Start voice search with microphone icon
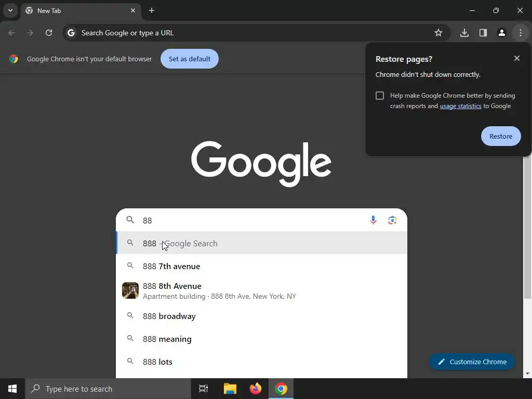Viewport: 532px width, 399px height. pos(373,220)
